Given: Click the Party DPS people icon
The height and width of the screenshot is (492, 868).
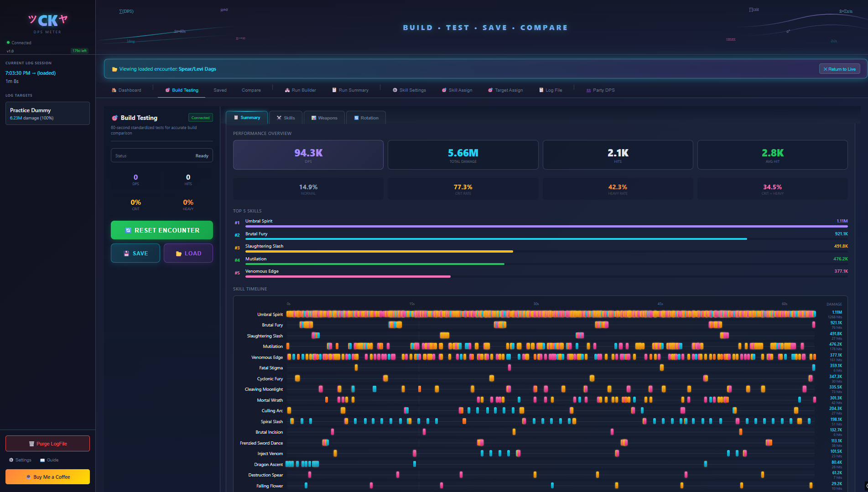Looking at the screenshot, I should (x=588, y=90).
